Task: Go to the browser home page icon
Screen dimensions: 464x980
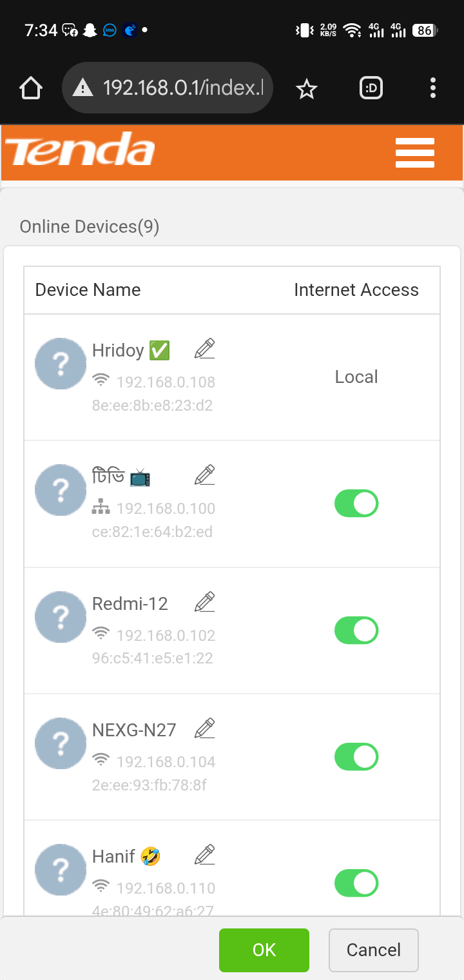Action: [31, 88]
